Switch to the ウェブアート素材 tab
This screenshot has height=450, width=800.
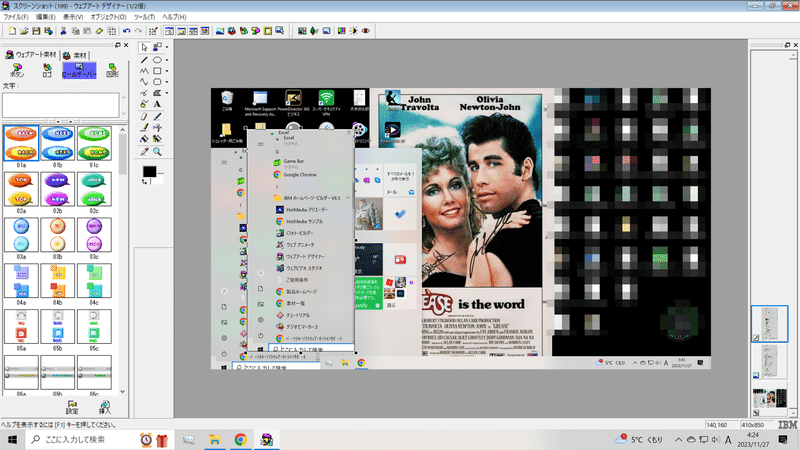click(x=31, y=55)
